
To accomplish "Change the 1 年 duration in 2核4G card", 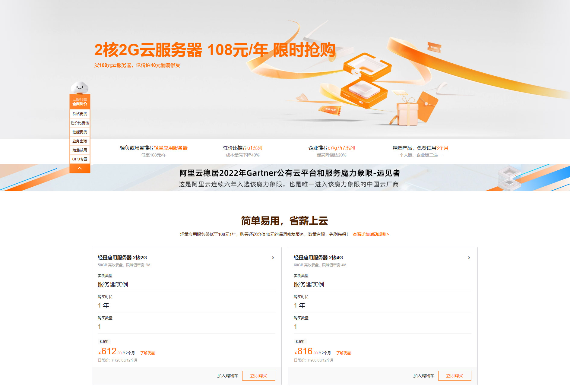I will tap(382, 305).
